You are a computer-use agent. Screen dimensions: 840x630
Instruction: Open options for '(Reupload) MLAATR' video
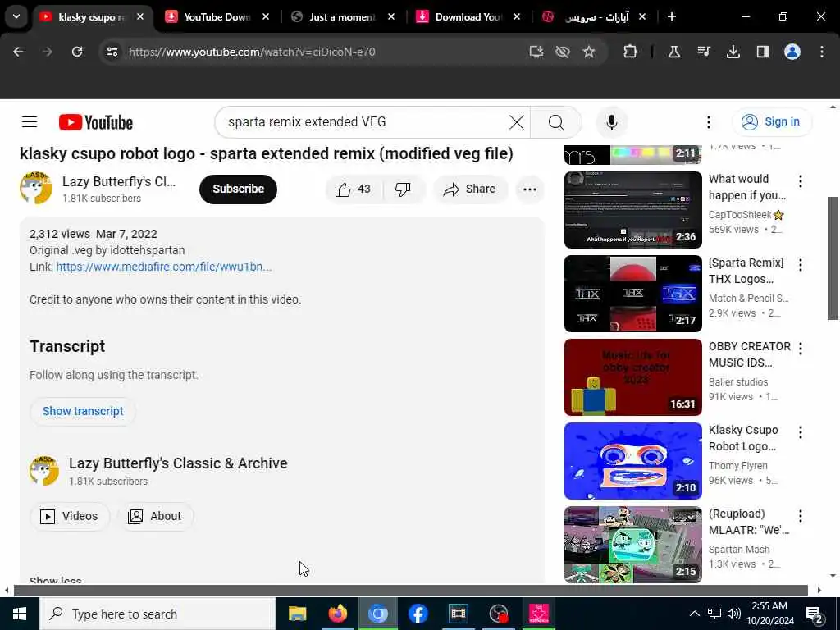click(801, 516)
